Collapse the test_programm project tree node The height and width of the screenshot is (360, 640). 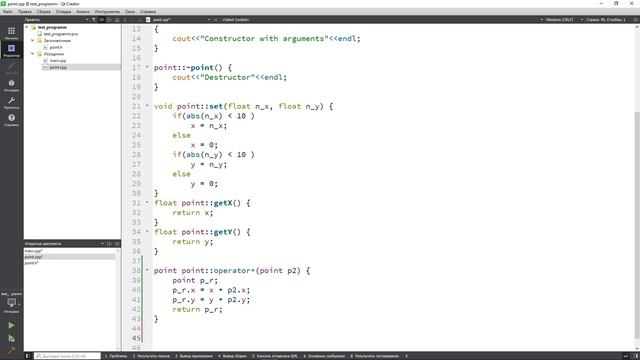pos(27,27)
